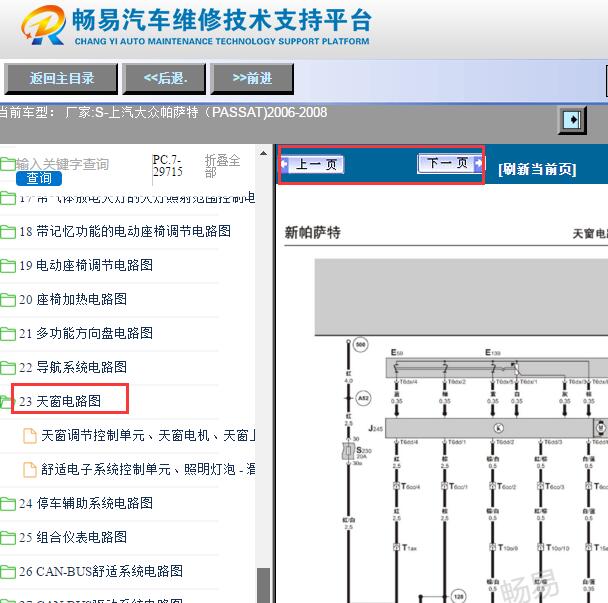
Task: Select 26 CAN-BUS舒适系统电路图 entry
Action: pyautogui.click(x=101, y=571)
